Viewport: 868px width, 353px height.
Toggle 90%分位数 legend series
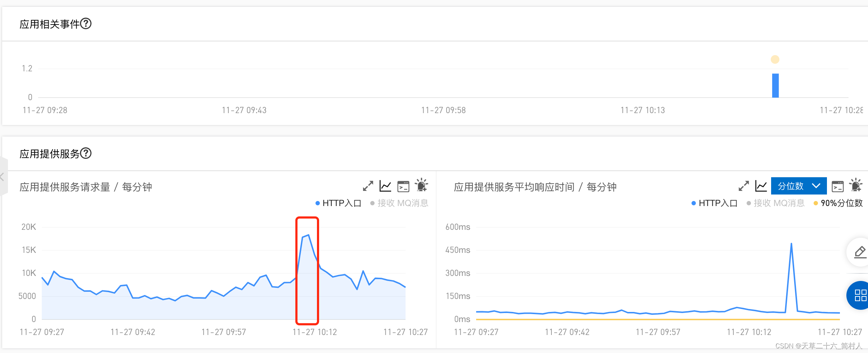[x=838, y=203]
